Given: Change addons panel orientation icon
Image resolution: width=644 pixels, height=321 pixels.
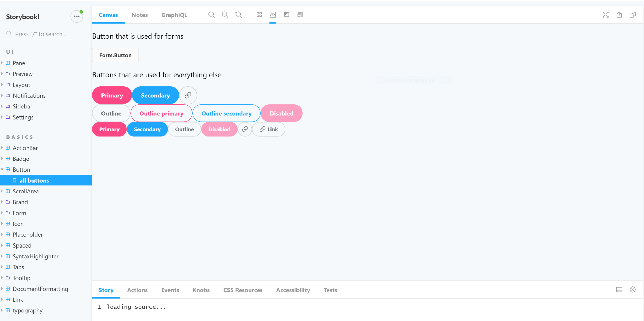Looking at the screenshot, I should point(619,290).
